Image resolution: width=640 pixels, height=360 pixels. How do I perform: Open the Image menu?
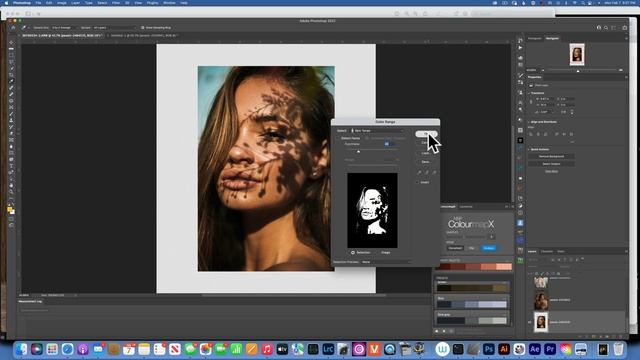click(x=62, y=3)
